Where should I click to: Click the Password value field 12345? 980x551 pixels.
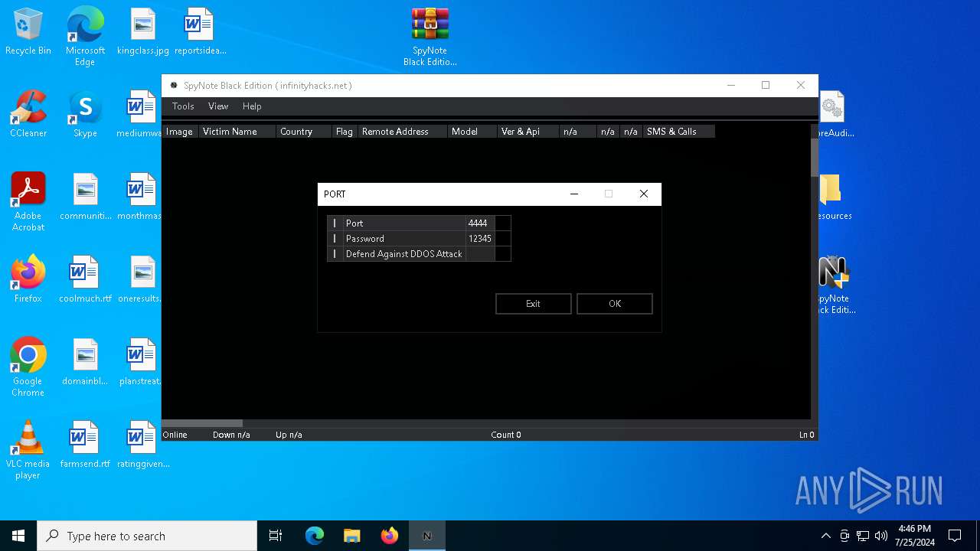480,239
